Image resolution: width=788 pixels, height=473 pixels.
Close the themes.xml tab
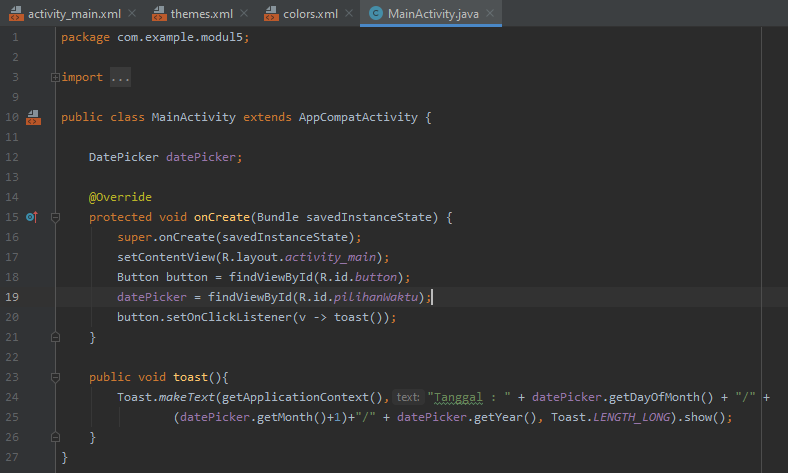pos(244,14)
